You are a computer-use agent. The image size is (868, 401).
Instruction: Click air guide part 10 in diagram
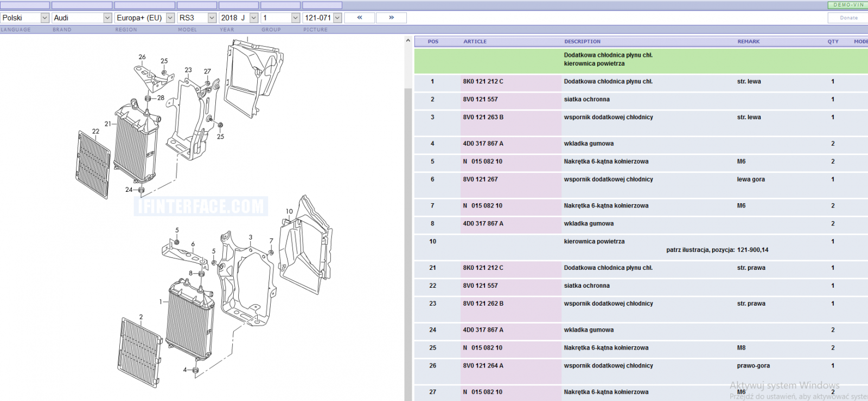tap(305, 245)
